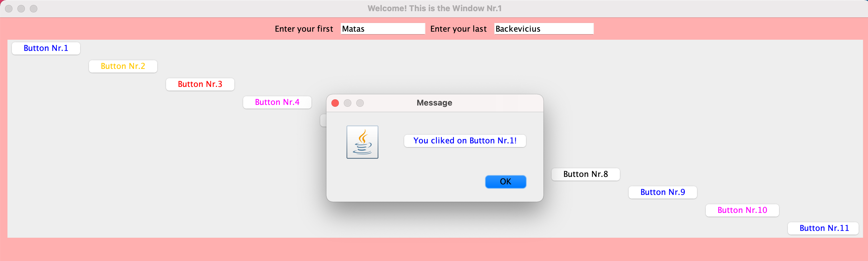This screenshot has width=868, height=261.
Task: Click black-text Button Nr.8
Action: (586, 174)
